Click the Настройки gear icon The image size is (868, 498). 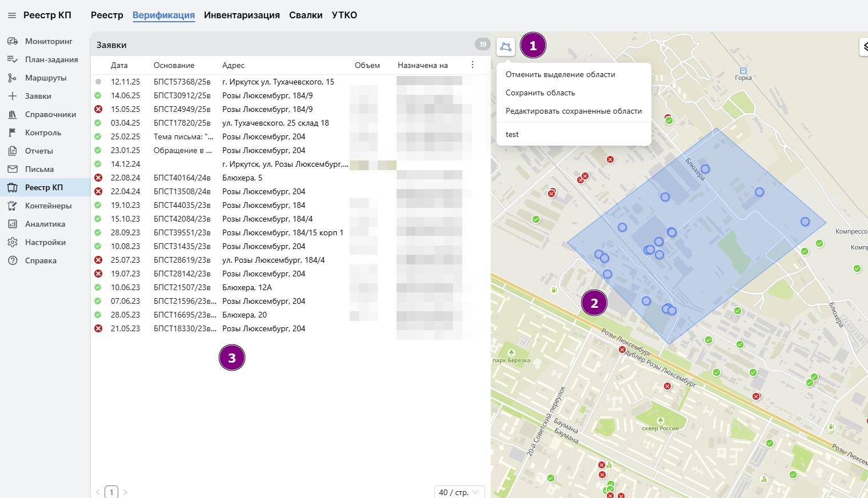(x=12, y=242)
